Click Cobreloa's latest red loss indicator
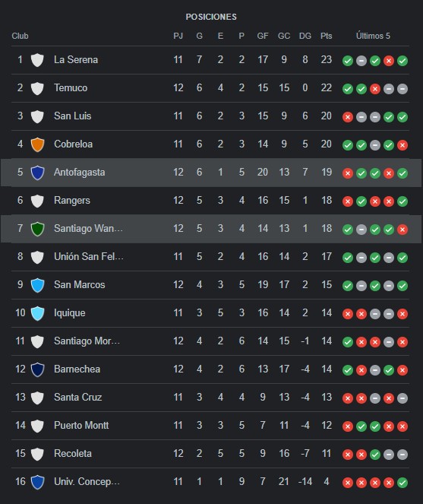 pyautogui.click(x=402, y=145)
